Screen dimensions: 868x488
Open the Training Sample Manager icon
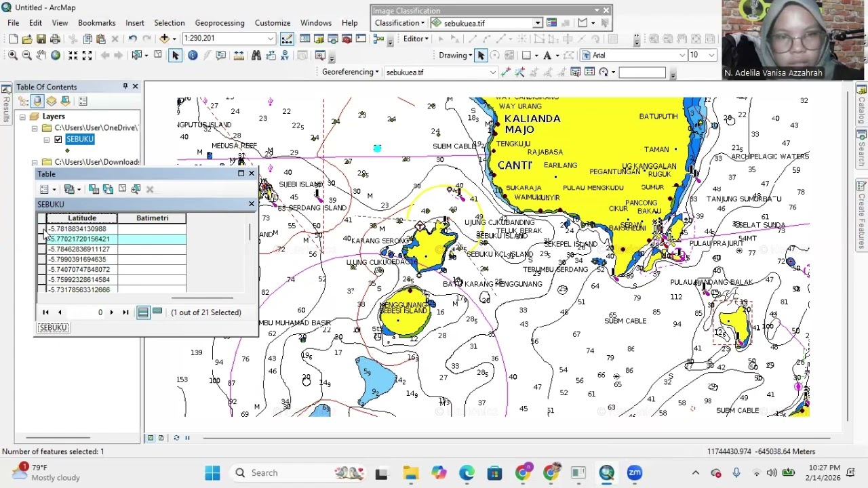(x=551, y=23)
